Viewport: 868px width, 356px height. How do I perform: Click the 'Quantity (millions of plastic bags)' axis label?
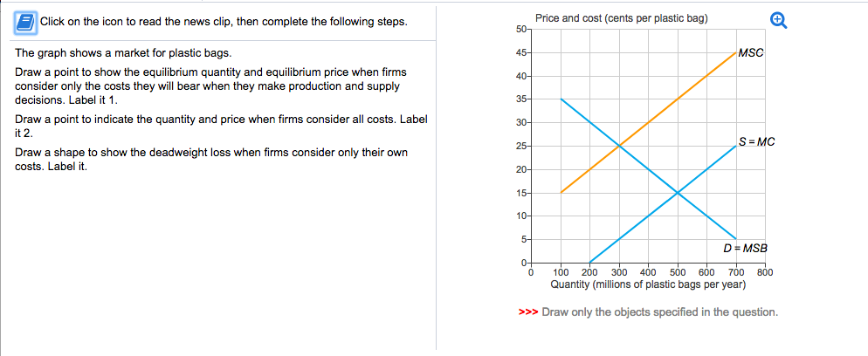(649, 284)
